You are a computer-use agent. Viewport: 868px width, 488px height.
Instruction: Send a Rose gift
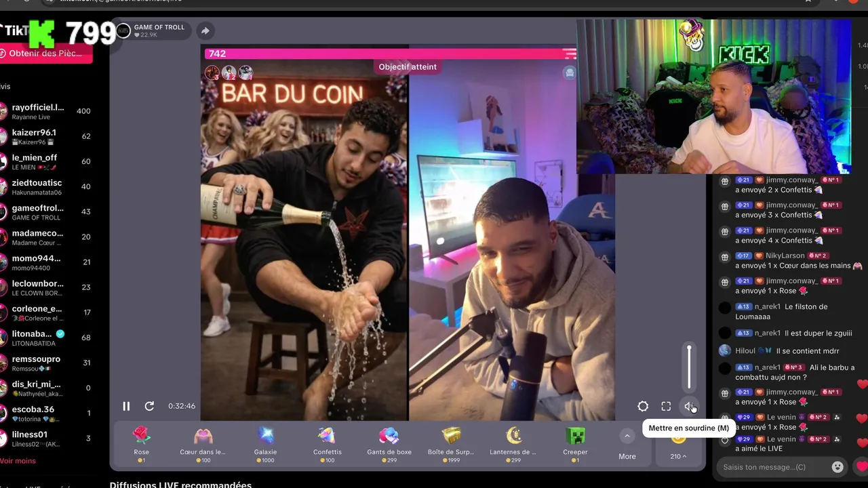click(141, 444)
